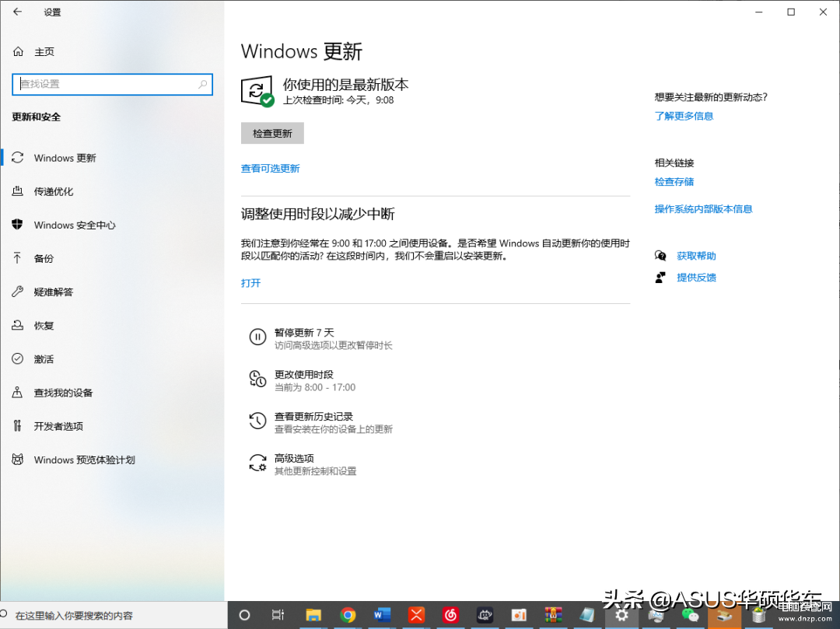
Task: Click 获取帮助 help link
Action: tap(696, 256)
